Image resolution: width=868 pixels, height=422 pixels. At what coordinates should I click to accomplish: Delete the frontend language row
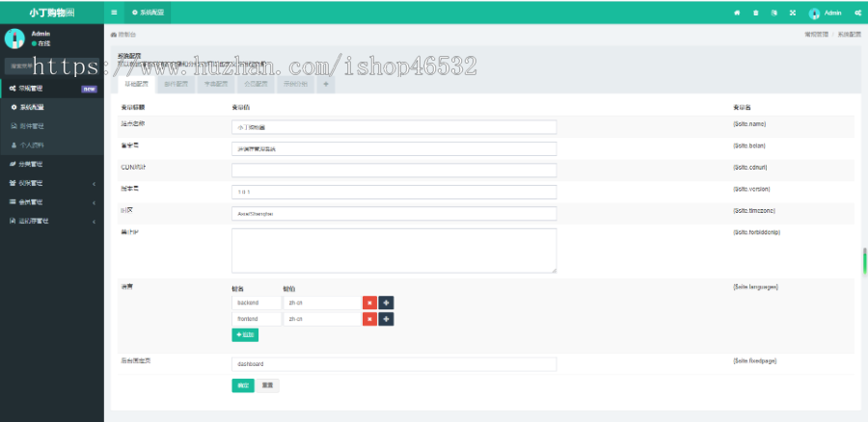tap(369, 319)
